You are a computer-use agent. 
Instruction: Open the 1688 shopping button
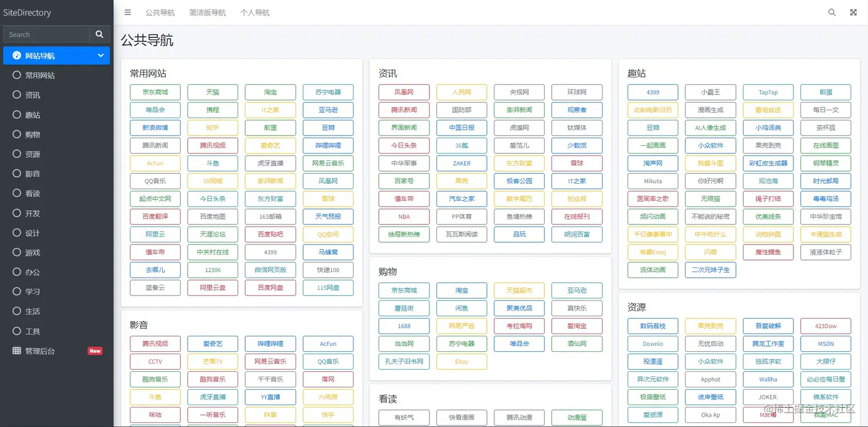(404, 326)
